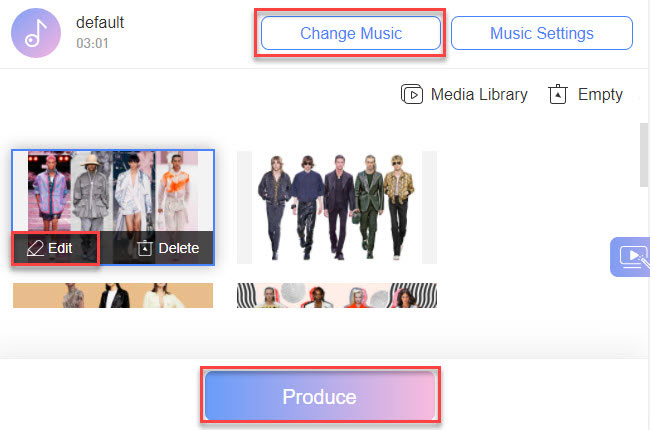
Task: Open Music Settings
Action: (x=541, y=33)
